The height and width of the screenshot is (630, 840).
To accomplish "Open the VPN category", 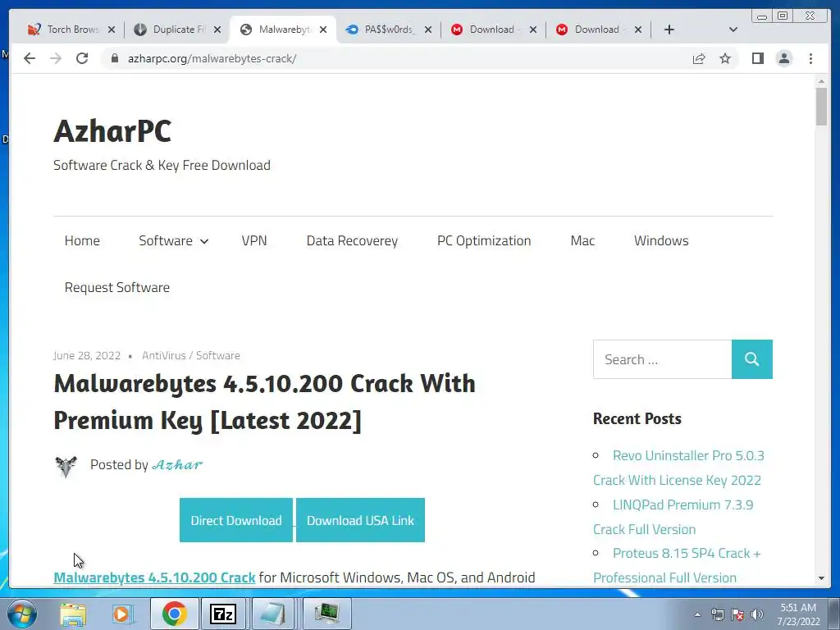I will pos(254,240).
